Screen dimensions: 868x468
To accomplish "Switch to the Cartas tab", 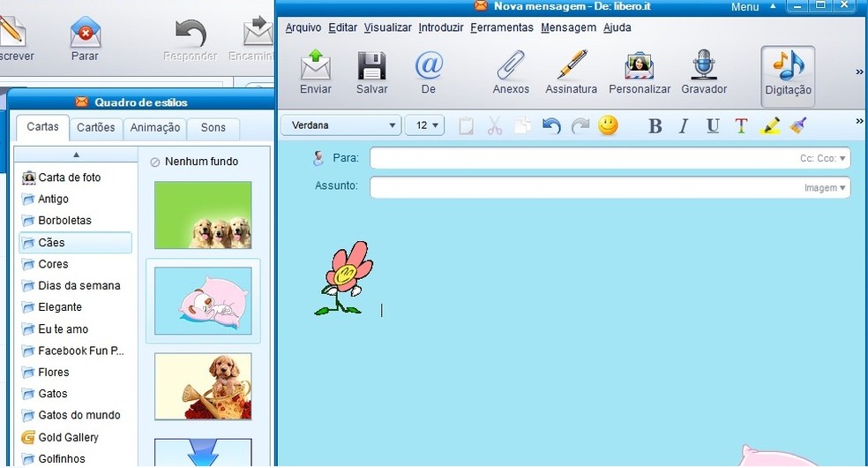I will [42, 127].
